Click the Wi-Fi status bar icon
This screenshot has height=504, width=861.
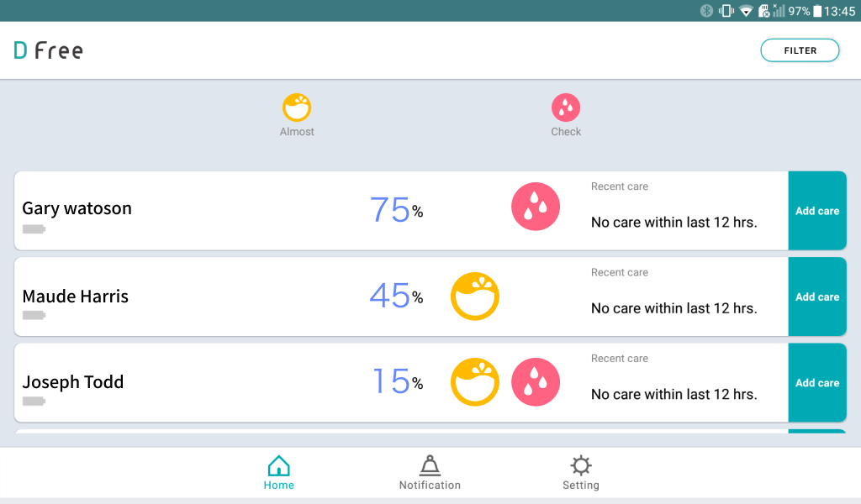click(746, 11)
